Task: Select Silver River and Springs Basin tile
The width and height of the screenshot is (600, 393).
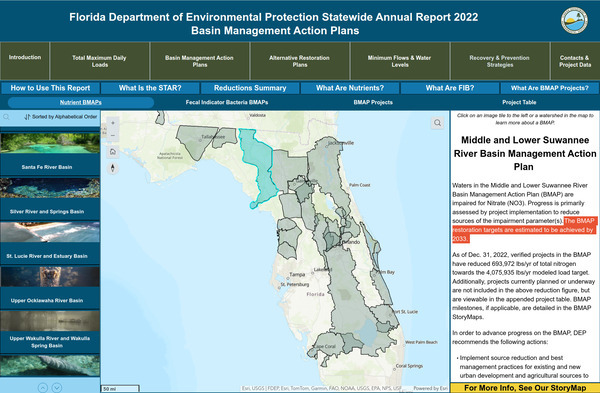Action: coord(50,198)
